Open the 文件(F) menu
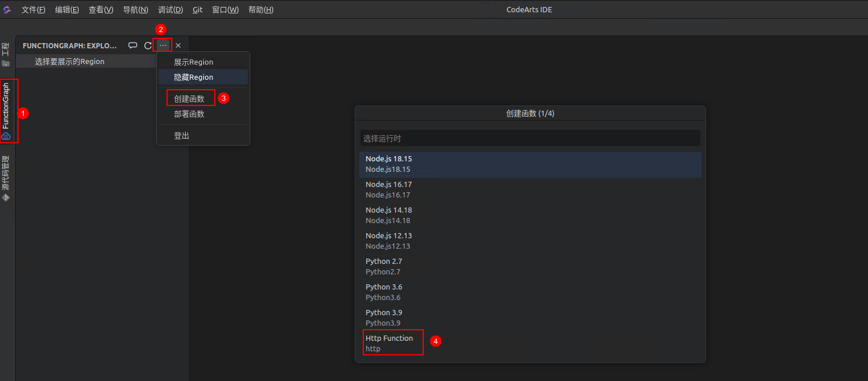 (33, 10)
